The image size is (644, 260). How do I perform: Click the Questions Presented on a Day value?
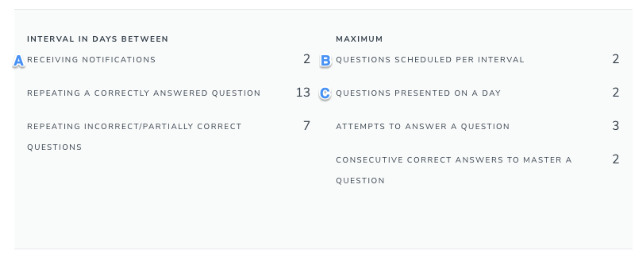tap(615, 92)
